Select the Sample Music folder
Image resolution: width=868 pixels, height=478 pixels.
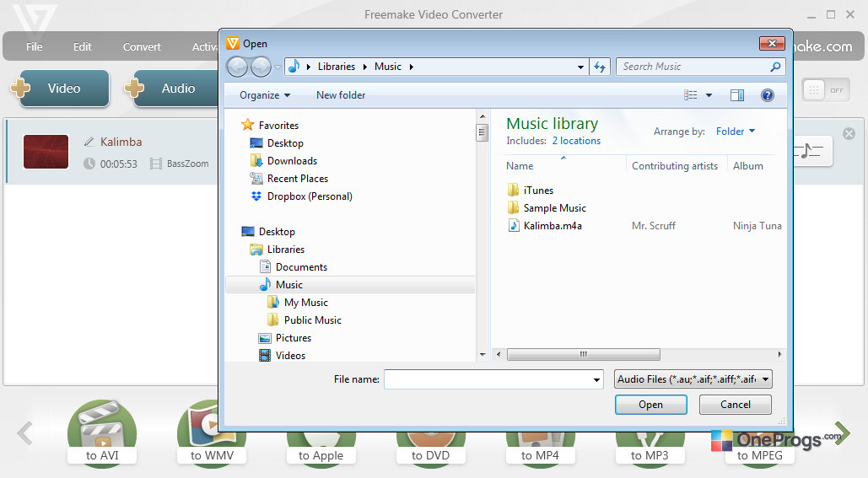click(555, 208)
